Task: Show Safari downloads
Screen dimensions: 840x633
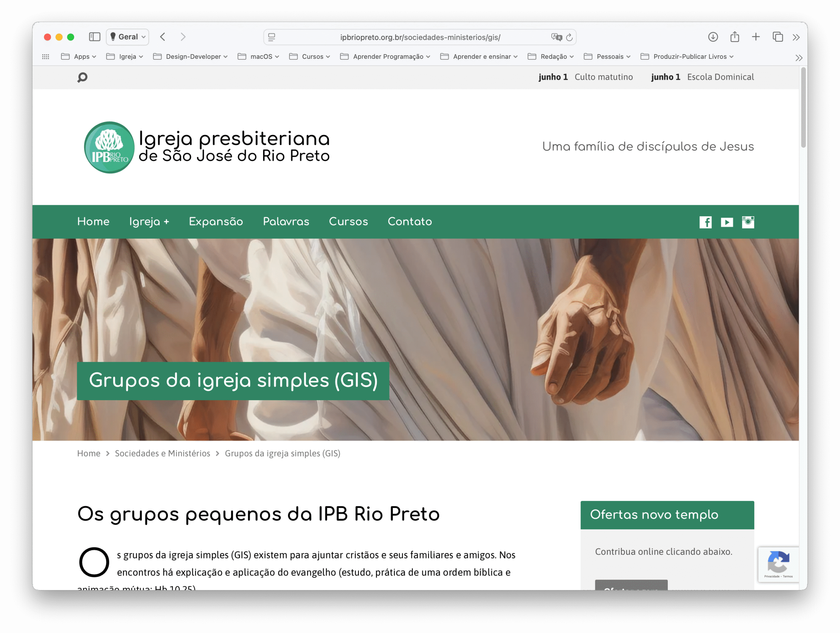Action: [x=713, y=37]
